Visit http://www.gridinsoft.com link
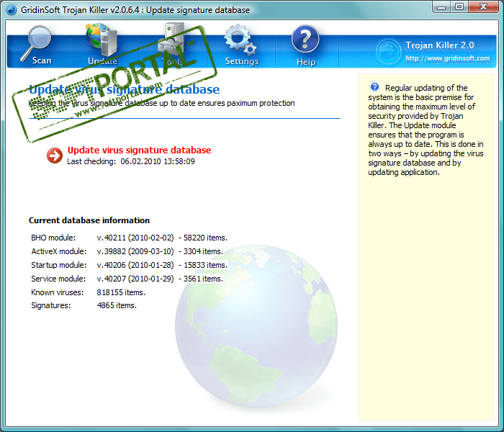 coord(447,58)
